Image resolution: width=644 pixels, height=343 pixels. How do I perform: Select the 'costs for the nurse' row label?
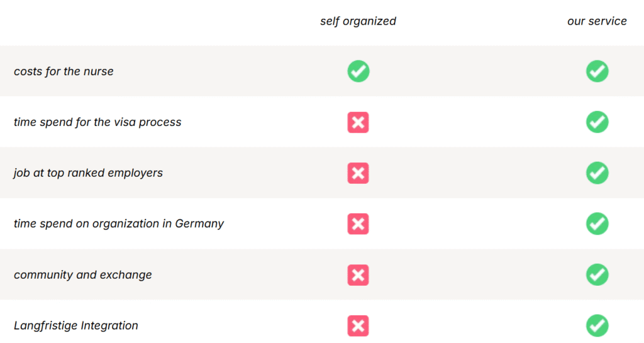[64, 71]
